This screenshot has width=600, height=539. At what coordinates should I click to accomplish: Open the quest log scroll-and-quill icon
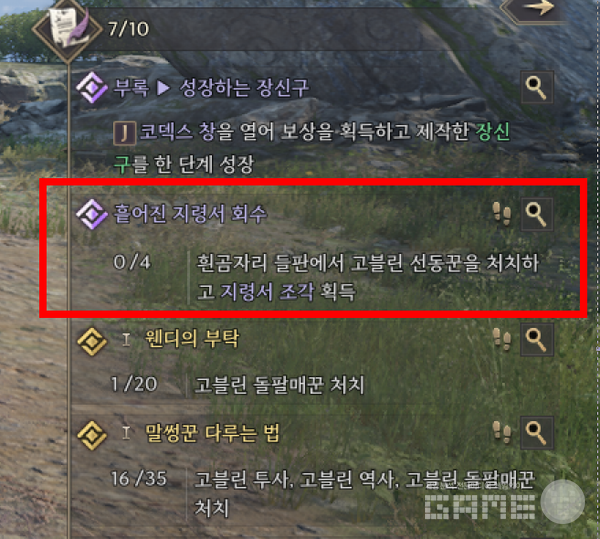click(x=68, y=29)
